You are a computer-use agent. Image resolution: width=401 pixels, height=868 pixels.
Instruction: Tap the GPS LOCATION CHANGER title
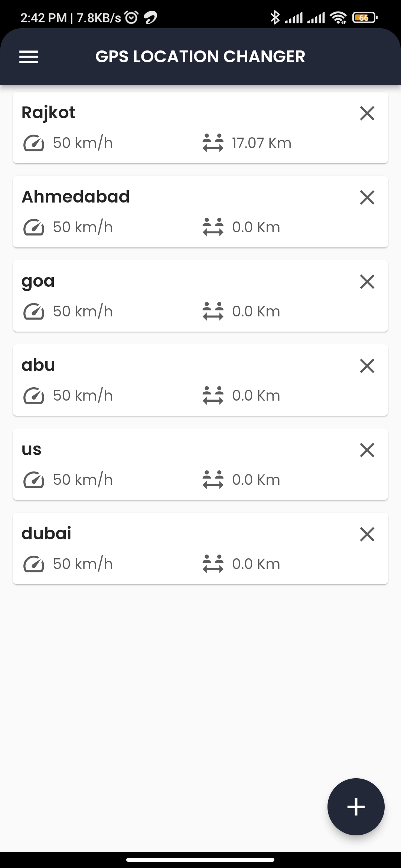tap(200, 57)
